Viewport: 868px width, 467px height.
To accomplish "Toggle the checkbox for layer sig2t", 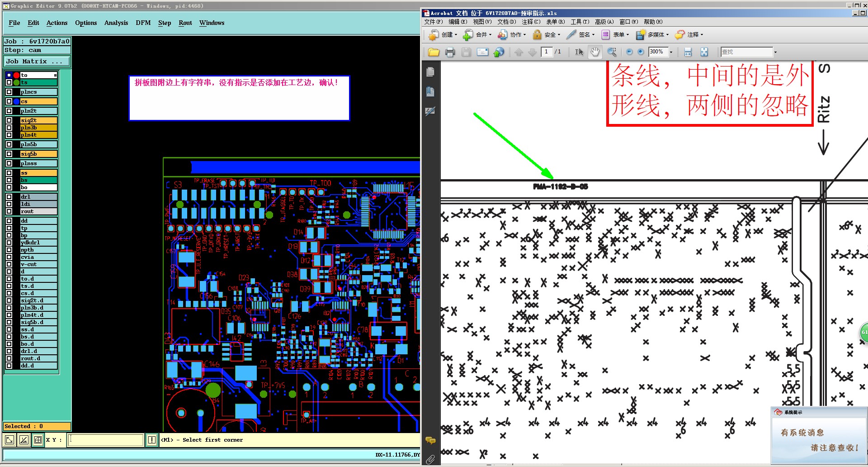I will click(9, 120).
